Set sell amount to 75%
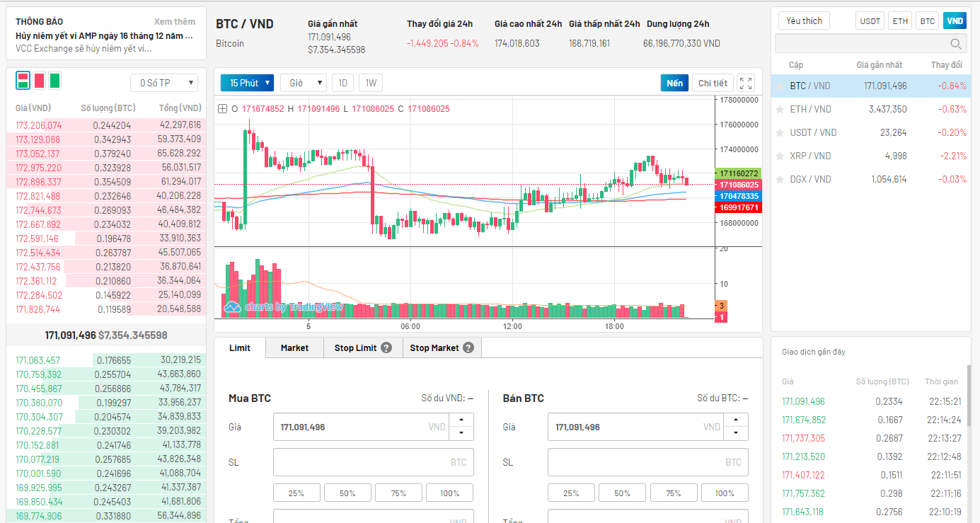980x523 pixels. (674, 493)
